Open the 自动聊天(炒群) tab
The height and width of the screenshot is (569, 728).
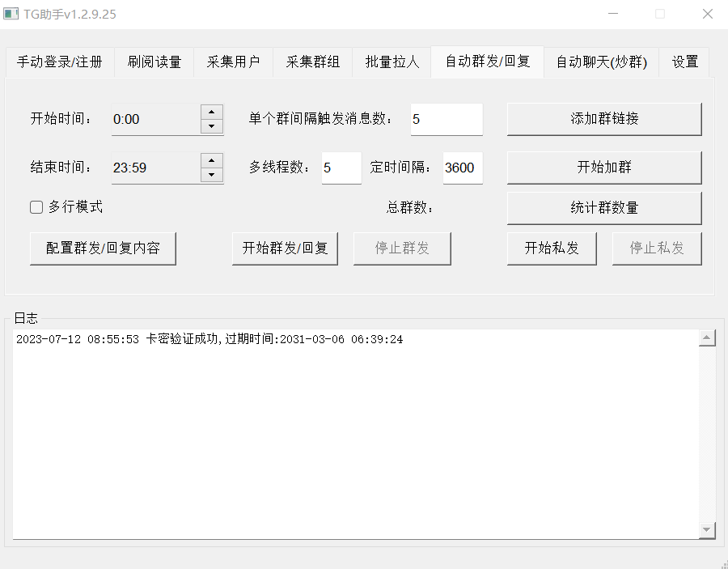[601, 62]
